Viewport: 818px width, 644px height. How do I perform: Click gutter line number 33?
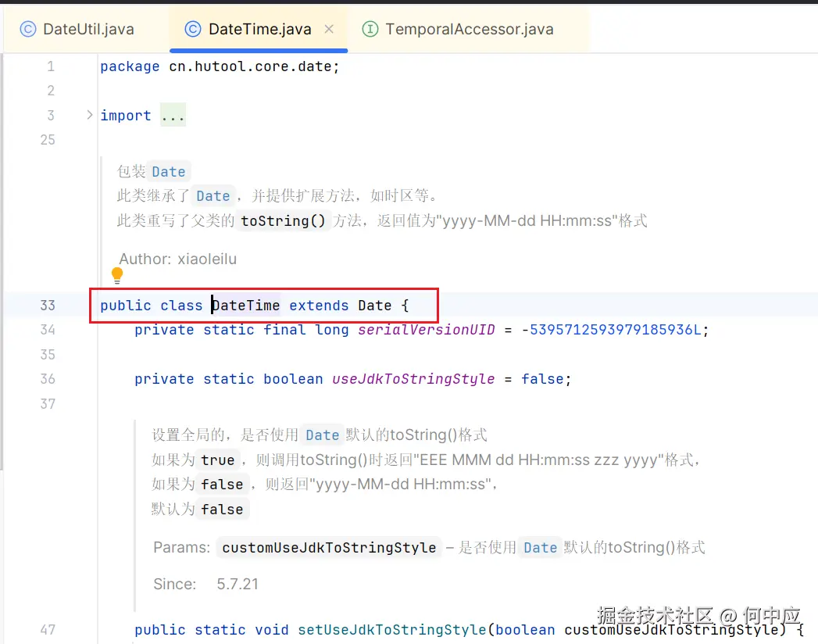pyautogui.click(x=48, y=306)
